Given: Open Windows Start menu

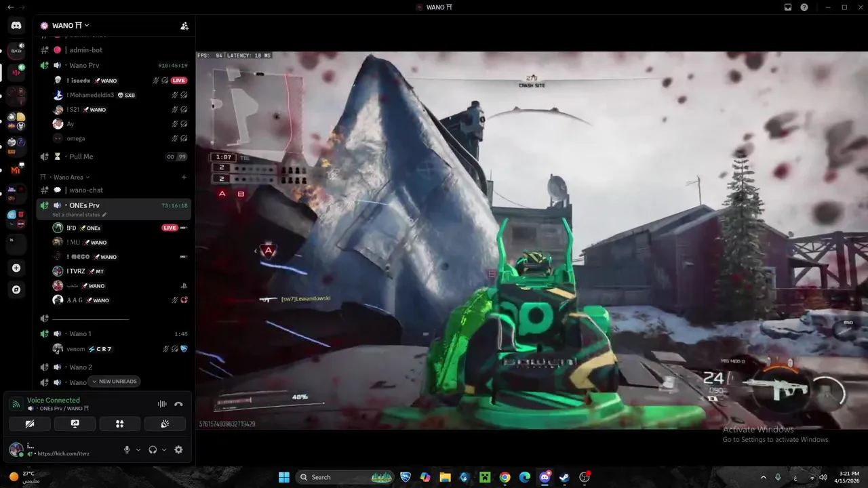Looking at the screenshot, I should pos(284,477).
